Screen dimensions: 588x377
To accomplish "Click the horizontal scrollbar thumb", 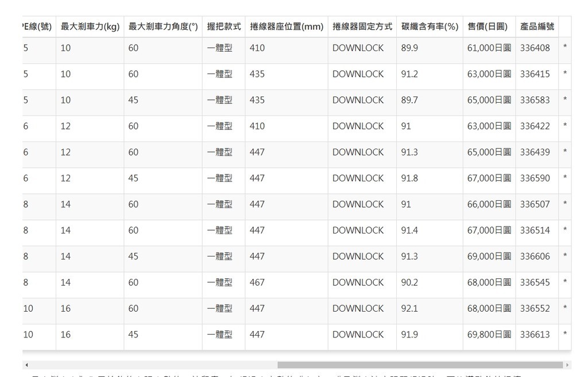I will [419, 365].
